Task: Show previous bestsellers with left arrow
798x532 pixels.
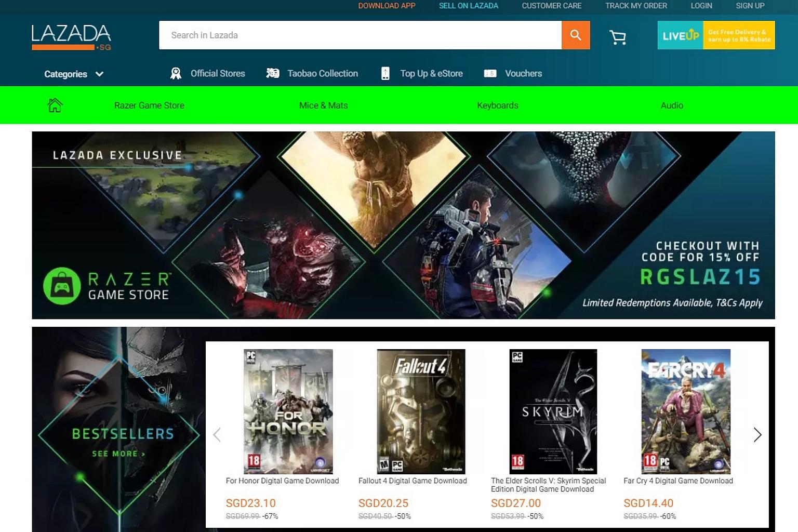Action: [217, 435]
